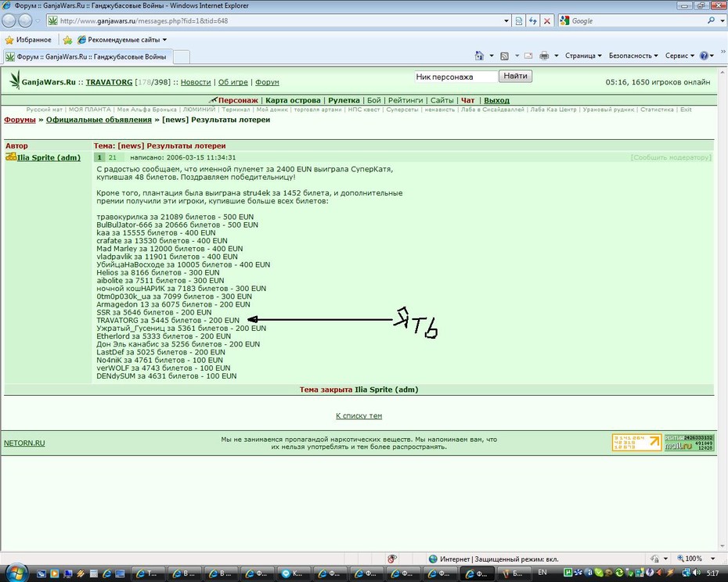Click the Ник персонажа input field
This screenshot has width=728, height=582.
pos(456,77)
